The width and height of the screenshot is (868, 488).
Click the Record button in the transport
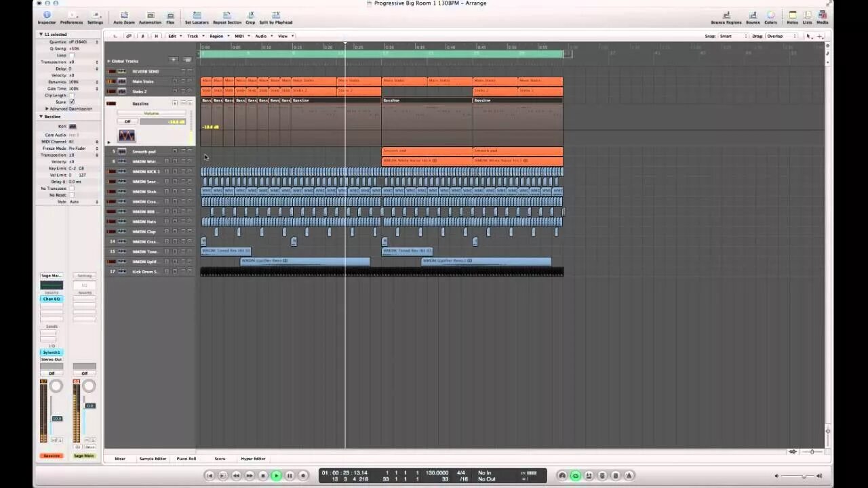[303, 476]
